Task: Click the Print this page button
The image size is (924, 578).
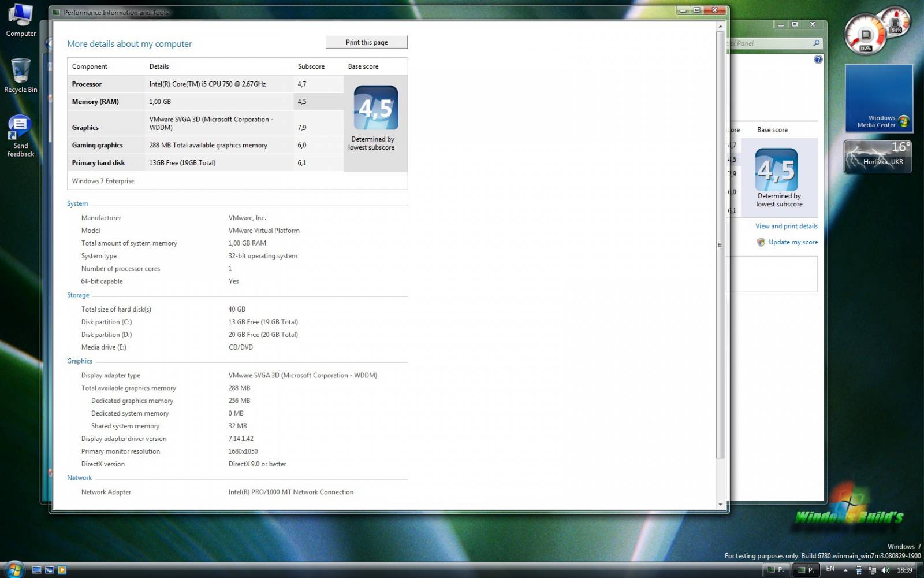Action: pos(367,42)
